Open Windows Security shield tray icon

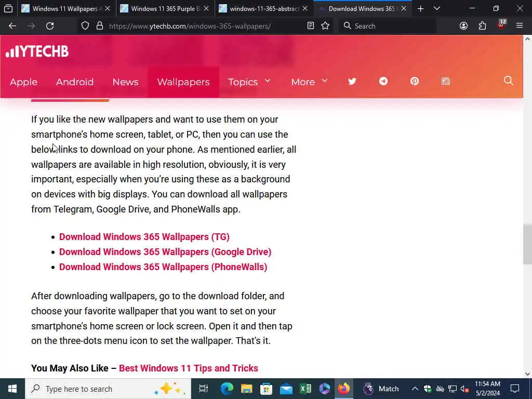click(x=428, y=389)
